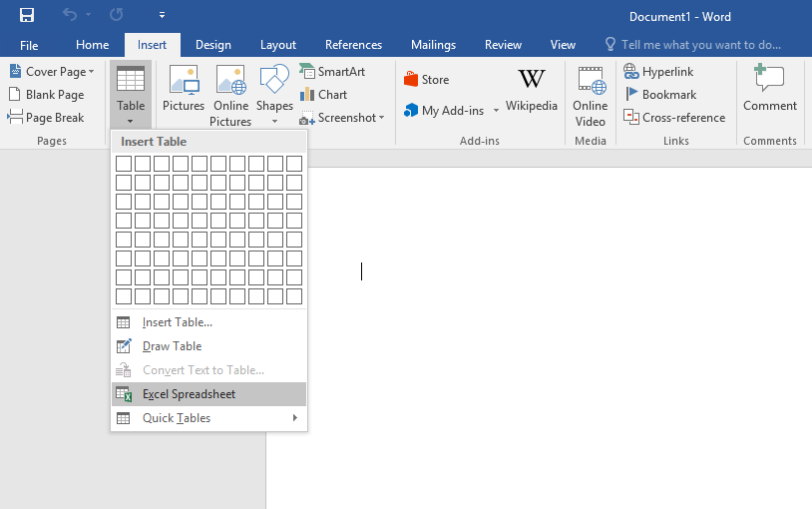812x509 pixels.
Task: Open the View tab
Action: (563, 45)
